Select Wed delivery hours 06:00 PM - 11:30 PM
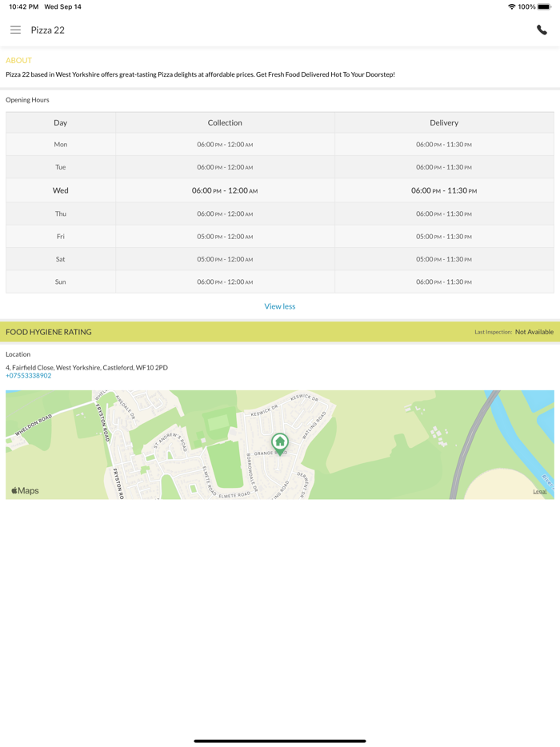 444,190
